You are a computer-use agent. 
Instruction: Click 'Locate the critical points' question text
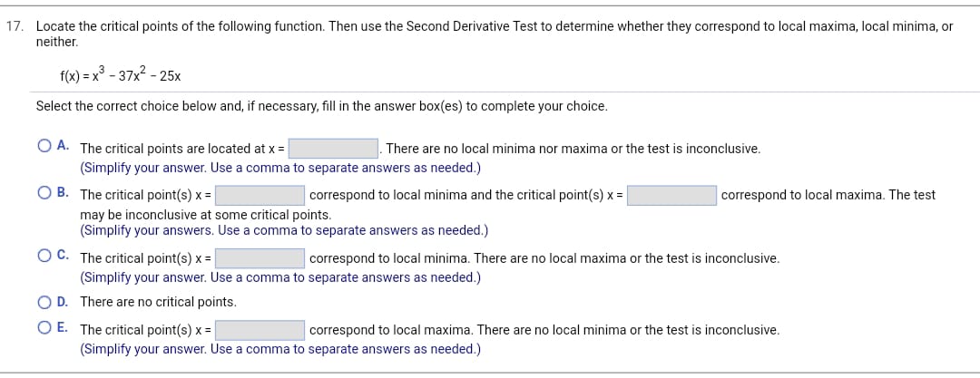(x=495, y=34)
